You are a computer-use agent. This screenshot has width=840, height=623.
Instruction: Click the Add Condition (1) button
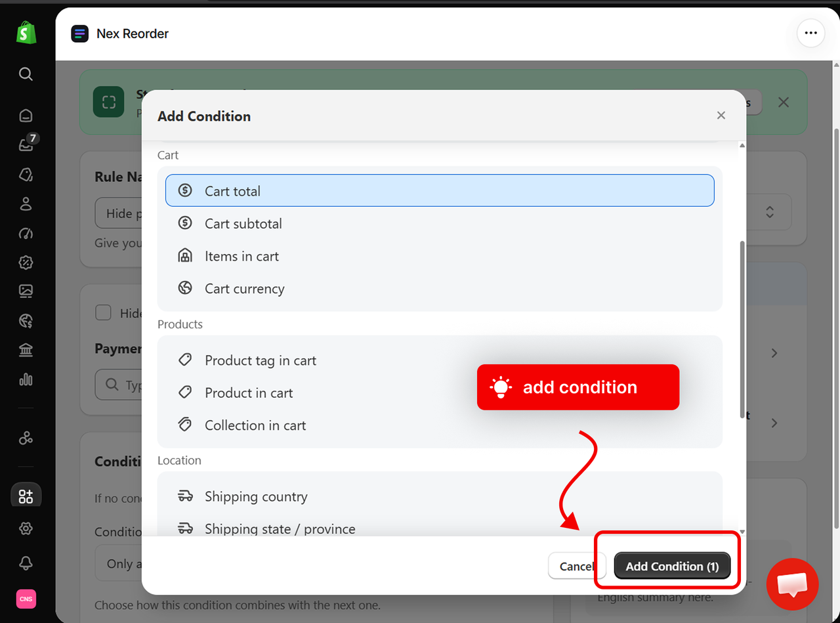pyautogui.click(x=672, y=566)
